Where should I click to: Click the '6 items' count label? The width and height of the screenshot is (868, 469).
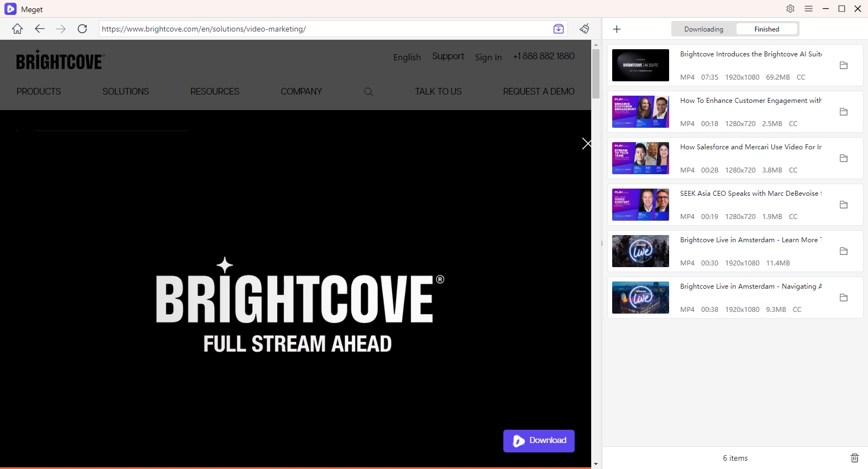(x=735, y=458)
